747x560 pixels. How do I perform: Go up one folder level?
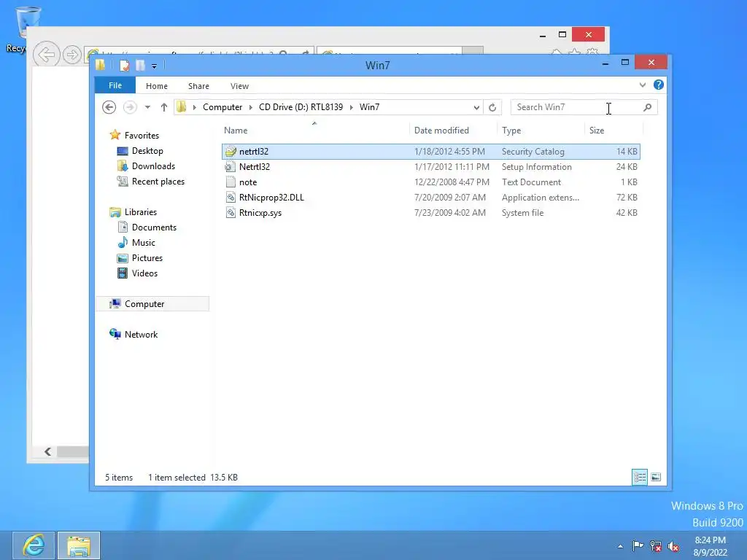(x=164, y=107)
